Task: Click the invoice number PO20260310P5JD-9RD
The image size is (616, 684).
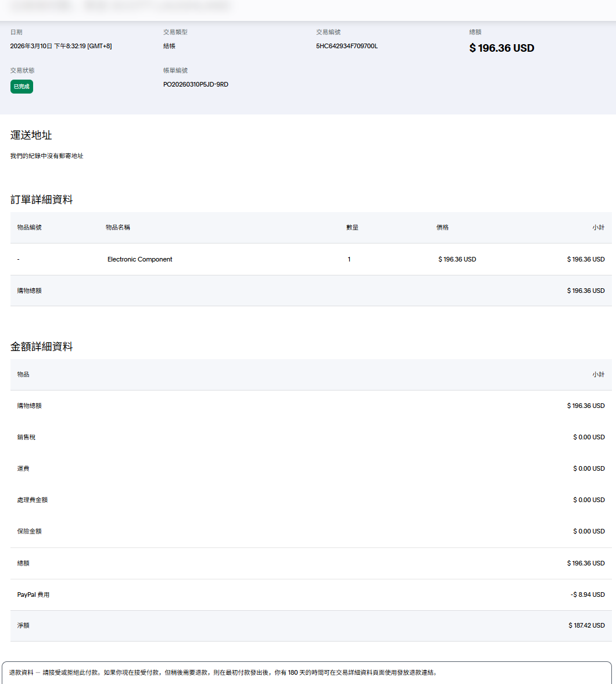Action: (x=195, y=84)
